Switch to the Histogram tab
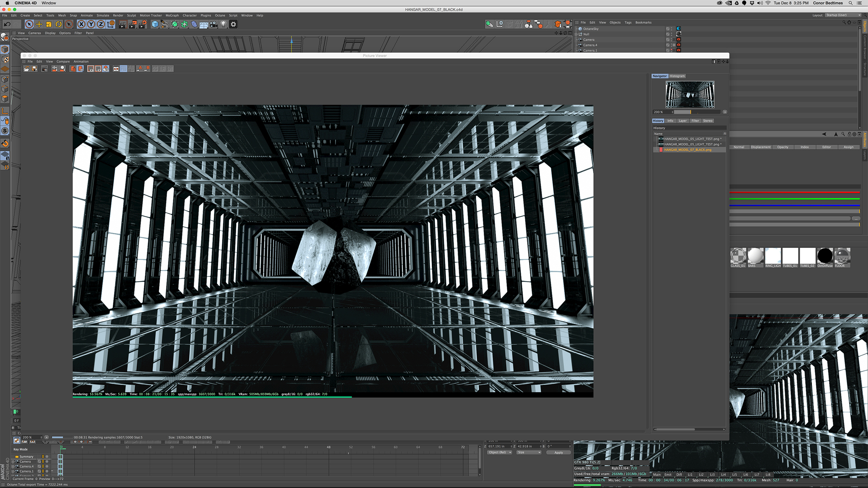Image resolution: width=868 pixels, height=488 pixels. coord(677,76)
